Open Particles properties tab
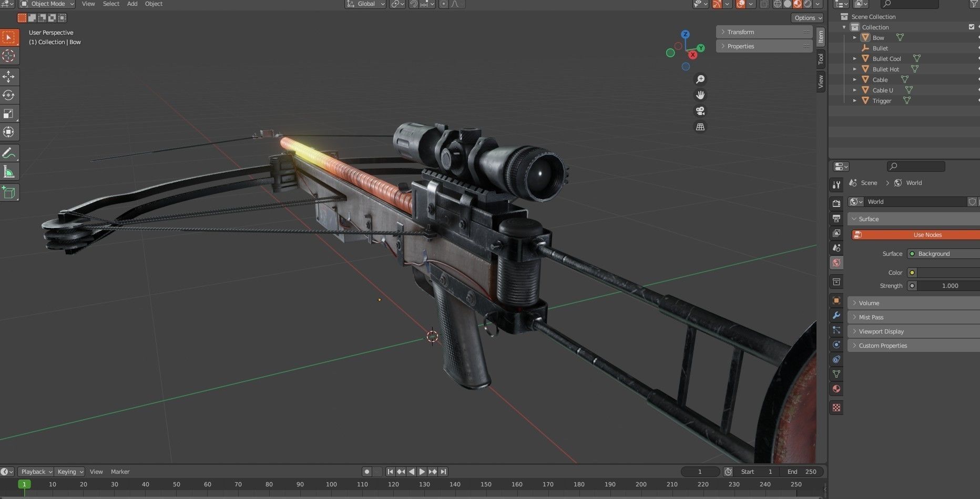 836,330
